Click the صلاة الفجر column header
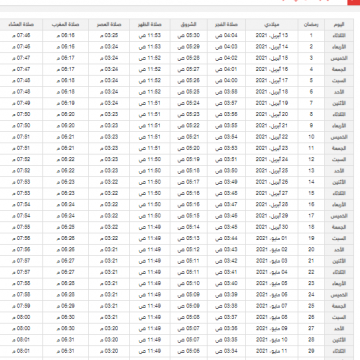360x360 pixels. [226, 24]
